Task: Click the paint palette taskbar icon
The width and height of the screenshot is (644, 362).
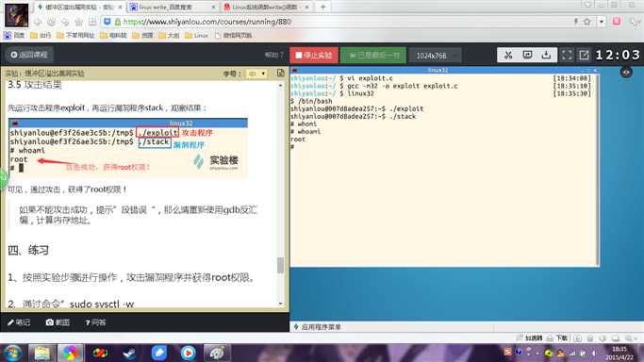Action: [217, 353]
